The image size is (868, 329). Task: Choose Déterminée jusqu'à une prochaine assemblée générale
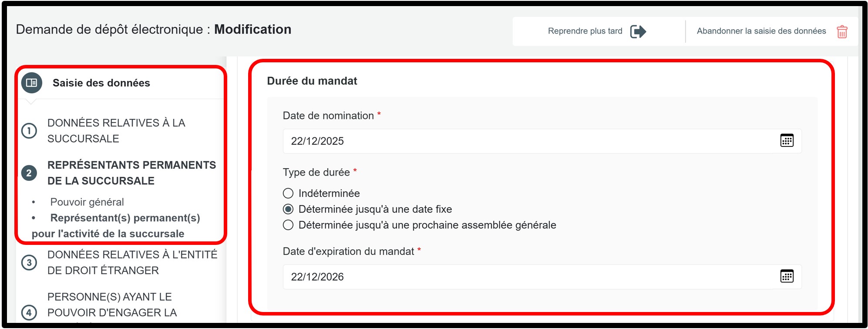point(288,225)
